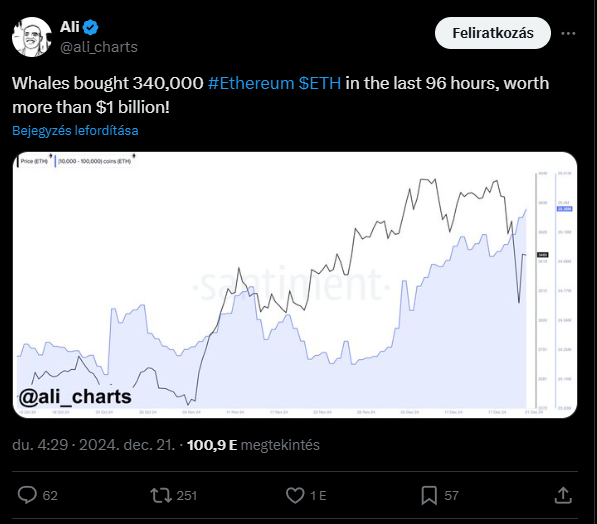Click the post timestamp du. 4:29
The width and height of the screenshot is (597, 524).
pos(40,445)
